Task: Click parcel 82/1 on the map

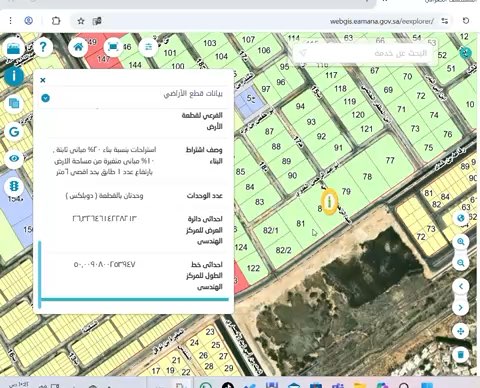Action: point(271,230)
